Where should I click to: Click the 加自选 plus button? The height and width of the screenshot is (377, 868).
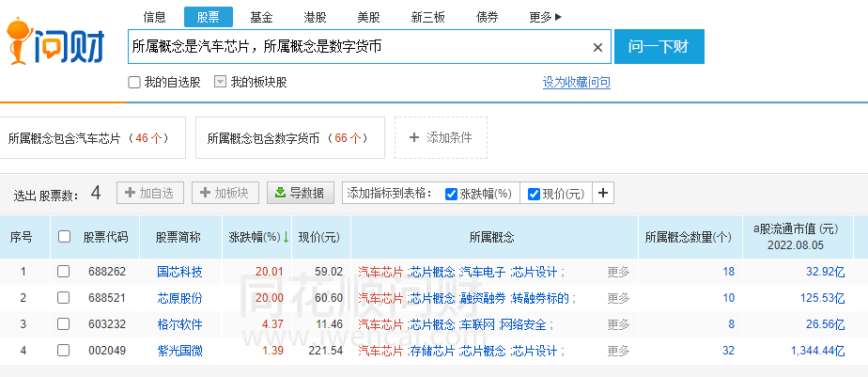pyautogui.click(x=149, y=193)
